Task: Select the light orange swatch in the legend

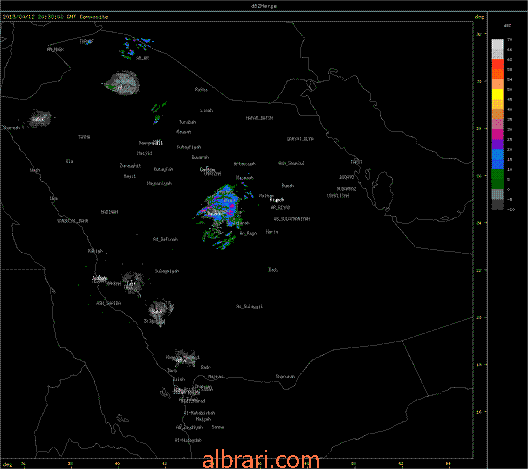Action: pos(498,84)
